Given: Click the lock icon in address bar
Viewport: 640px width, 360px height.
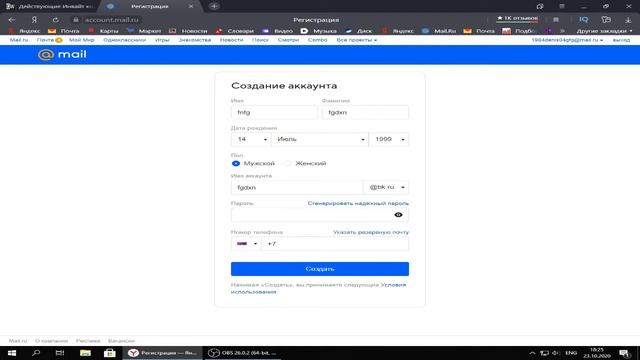Looking at the screenshot, I should (76, 20).
